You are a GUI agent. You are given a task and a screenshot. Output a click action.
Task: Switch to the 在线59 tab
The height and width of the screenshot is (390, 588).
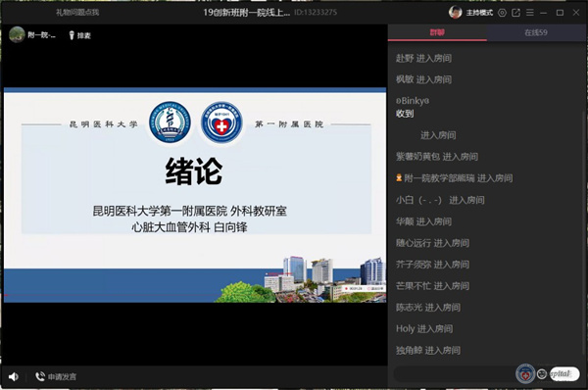coord(536,32)
